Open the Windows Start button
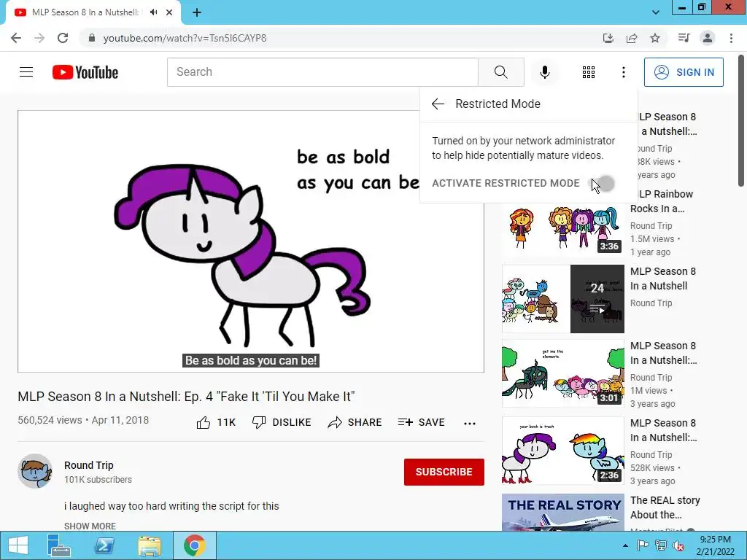The image size is (747, 560). (x=18, y=545)
